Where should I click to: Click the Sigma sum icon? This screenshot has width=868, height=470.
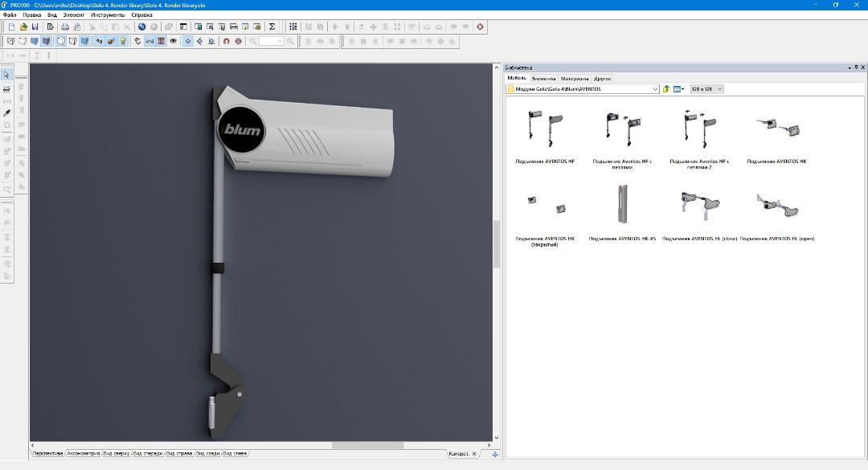point(272,27)
